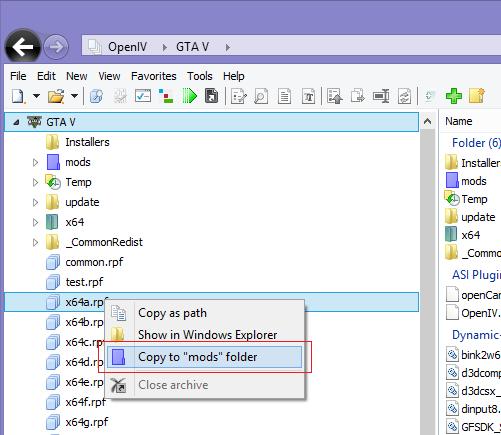The width and height of the screenshot is (501, 435).
Task: Click the replace/refresh document icon
Action: point(404,96)
